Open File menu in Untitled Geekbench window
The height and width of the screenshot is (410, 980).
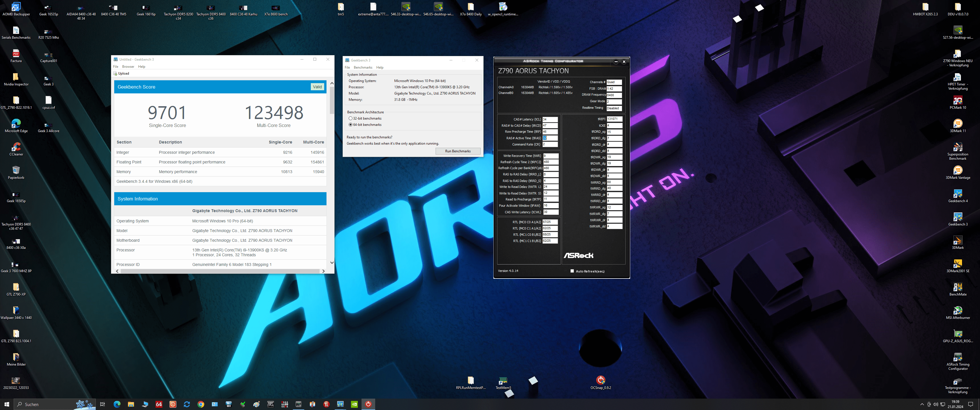coord(116,67)
